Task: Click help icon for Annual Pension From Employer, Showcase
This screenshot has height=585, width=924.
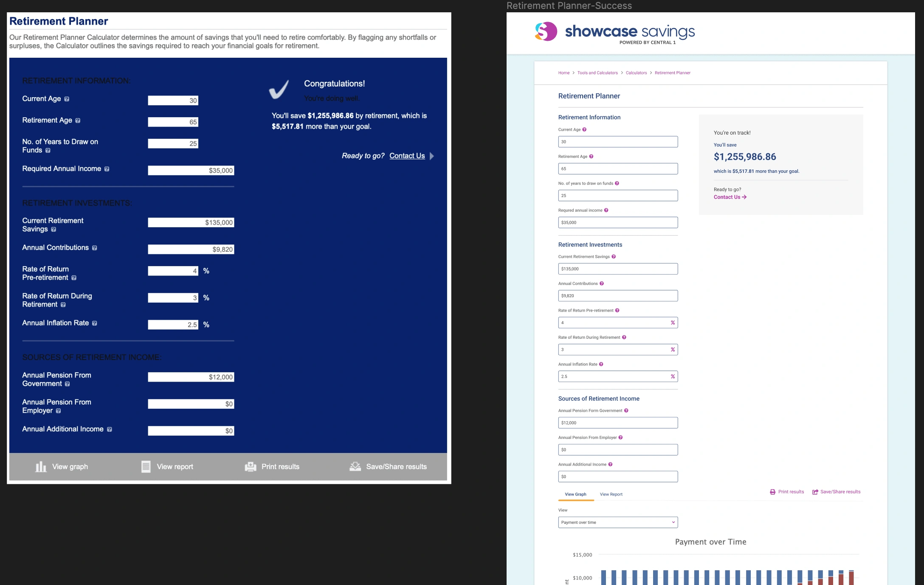Action: [620, 437]
